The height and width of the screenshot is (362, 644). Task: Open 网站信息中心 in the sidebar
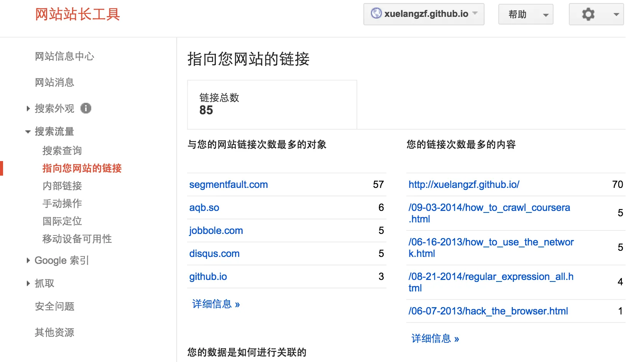tap(64, 56)
